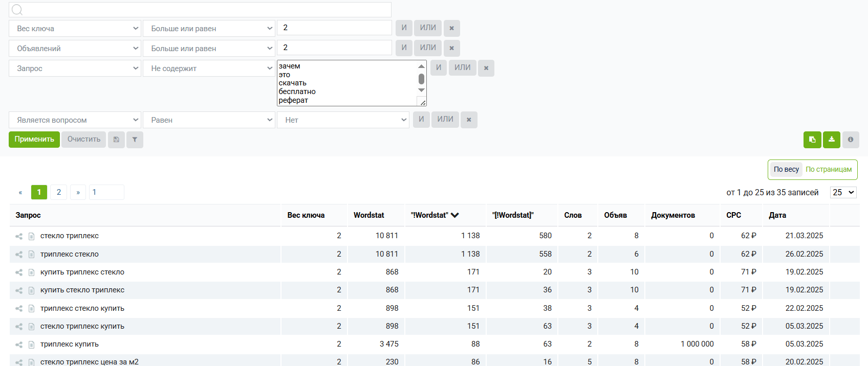Click document icon for триплекс стекло купить
The height and width of the screenshot is (366, 868).
click(x=31, y=309)
